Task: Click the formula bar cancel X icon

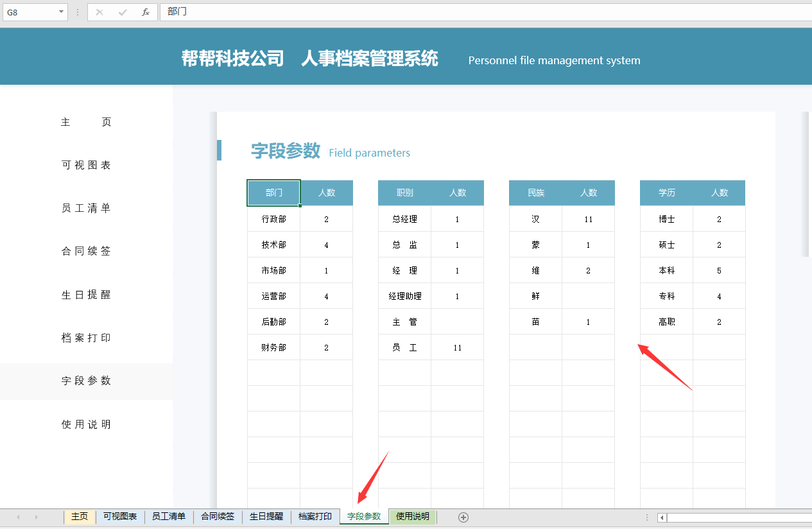Action: point(99,12)
